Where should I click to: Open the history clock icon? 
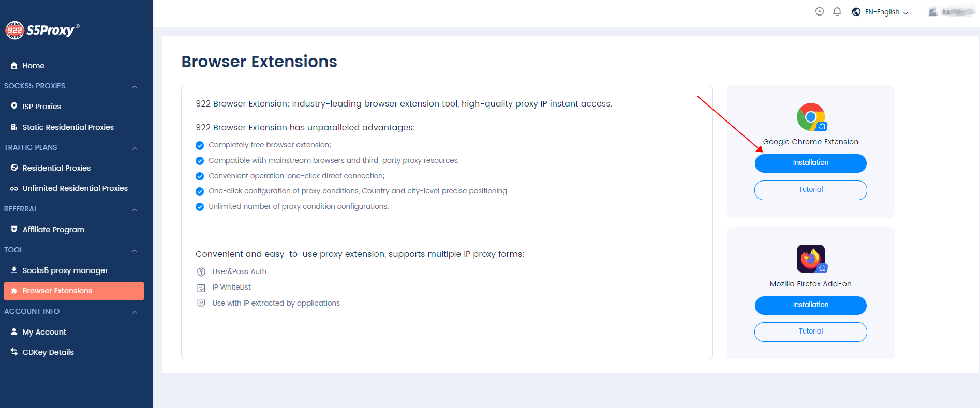pyautogui.click(x=819, y=11)
